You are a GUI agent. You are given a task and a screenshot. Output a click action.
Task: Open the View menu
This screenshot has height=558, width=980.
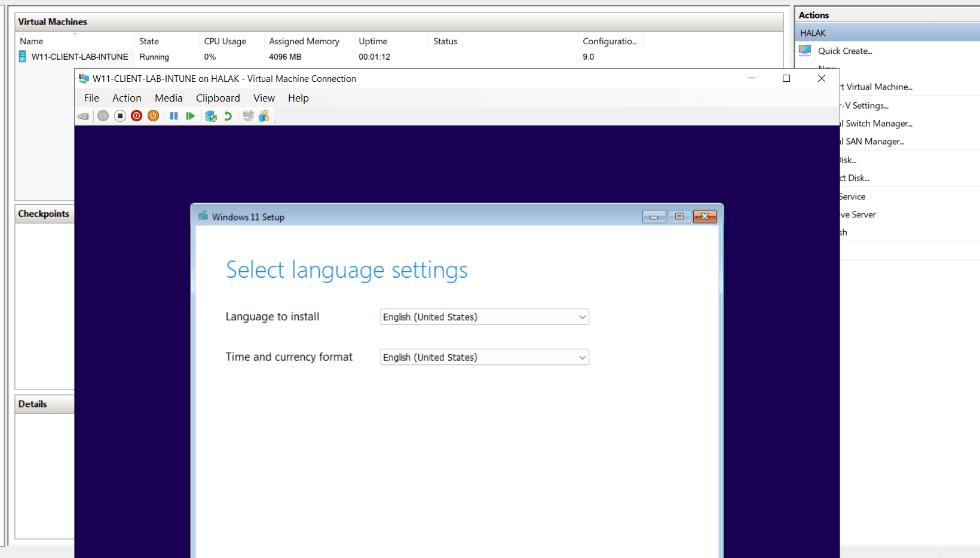(x=264, y=98)
